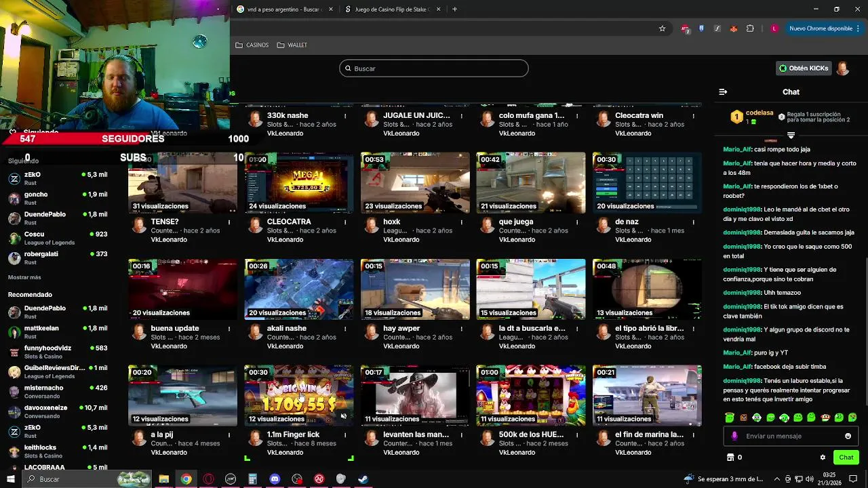Toggle Siguiendo heart at the top of sidebar

click(13, 132)
